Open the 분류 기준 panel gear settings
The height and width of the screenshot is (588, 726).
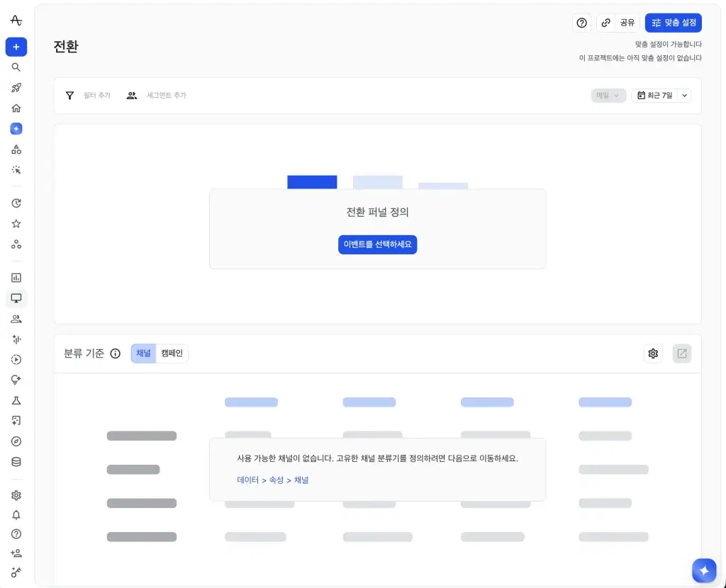[653, 354]
